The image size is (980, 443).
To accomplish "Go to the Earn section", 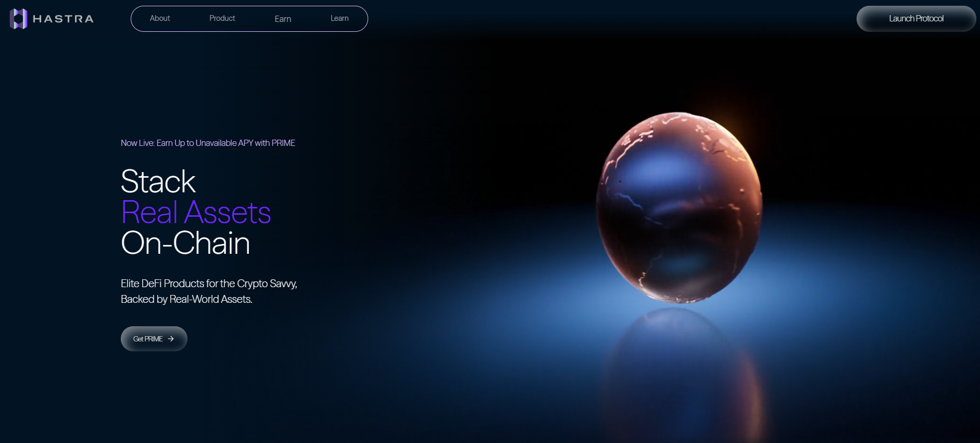I will (283, 19).
